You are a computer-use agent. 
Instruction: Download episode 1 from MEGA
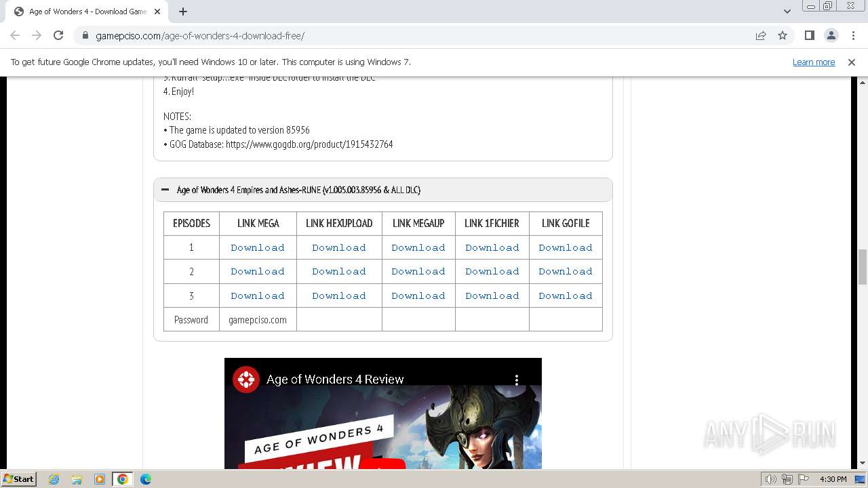[x=258, y=247]
